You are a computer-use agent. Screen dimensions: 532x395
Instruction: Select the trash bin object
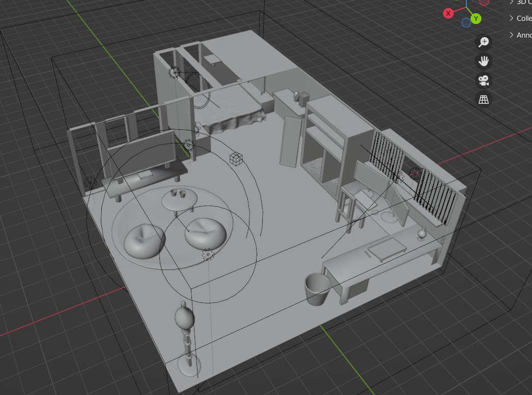pyautogui.click(x=317, y=289)
